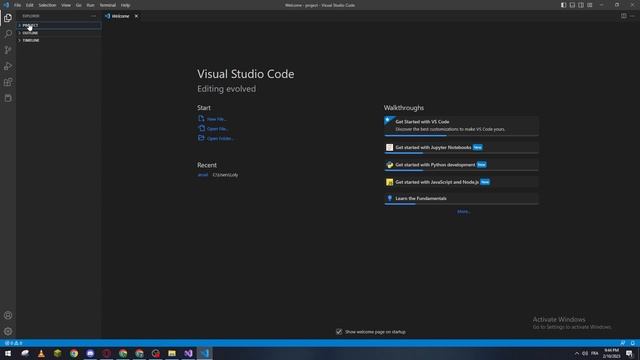Image resolution: width=640 pixels, height=360 pixels.
Task: Open the Edit menu
Action: (x=30, y=5)
